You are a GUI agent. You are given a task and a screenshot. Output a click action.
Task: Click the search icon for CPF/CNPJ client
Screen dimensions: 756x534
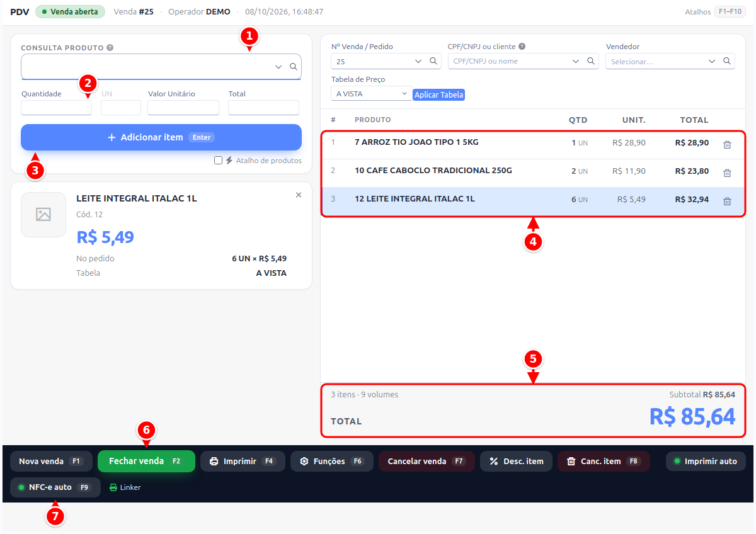pos(591,61)
